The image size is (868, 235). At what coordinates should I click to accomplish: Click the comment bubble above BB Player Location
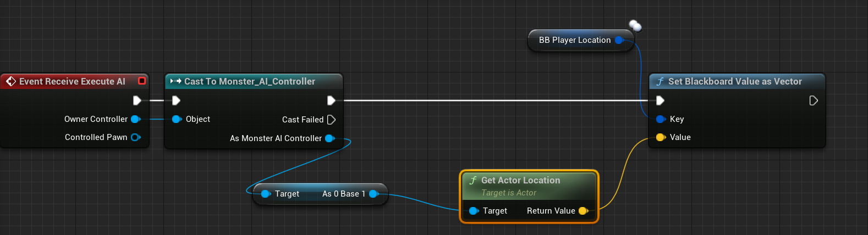635,25
